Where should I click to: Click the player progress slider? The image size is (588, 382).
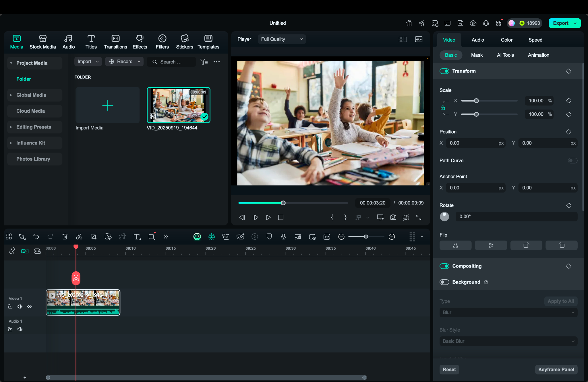click(x=293, y=203)
